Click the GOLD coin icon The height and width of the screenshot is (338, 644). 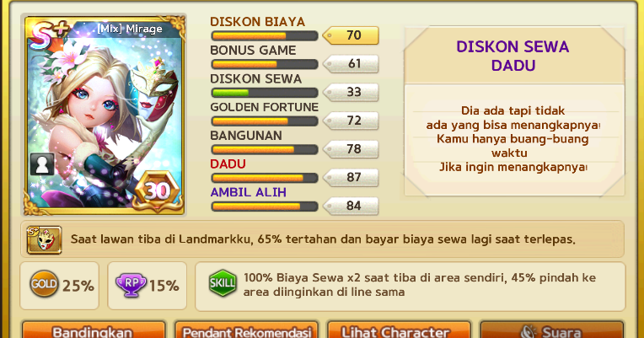[x=44, y=284]
